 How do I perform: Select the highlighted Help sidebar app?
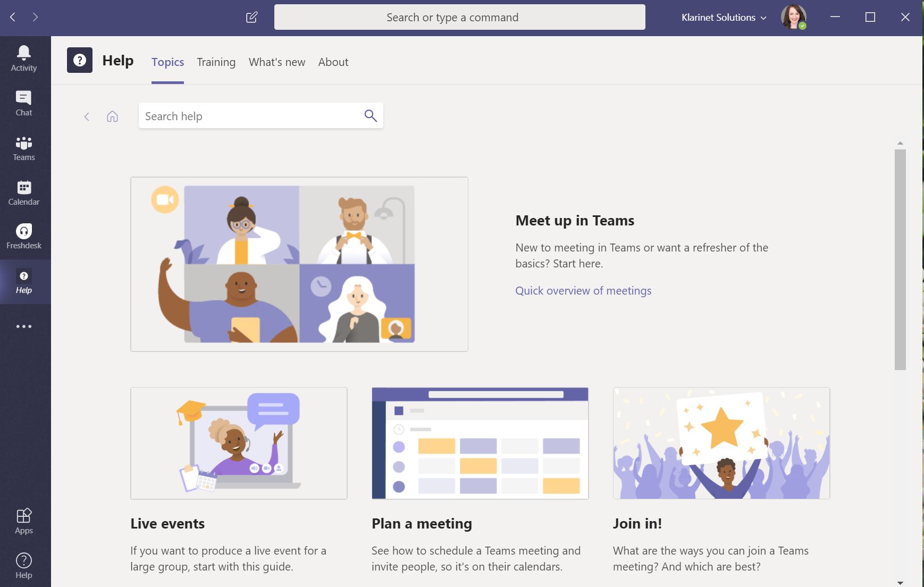click(24, 282)
